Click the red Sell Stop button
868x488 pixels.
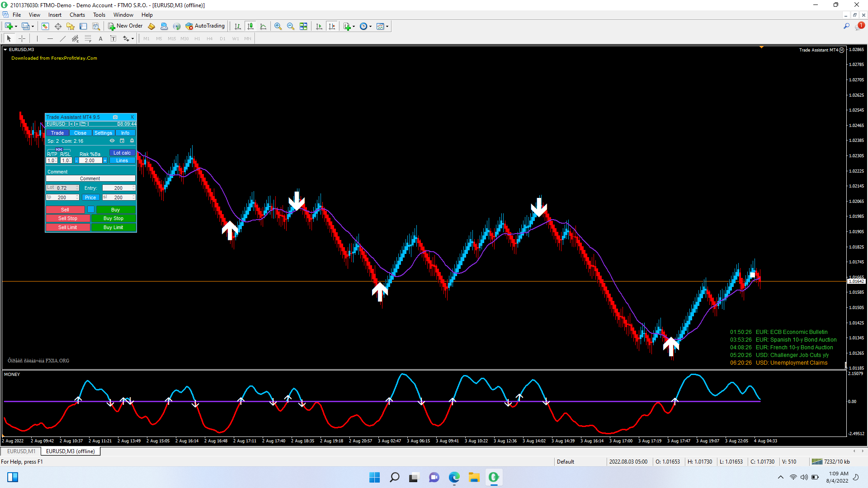click(x=67, y=219)
